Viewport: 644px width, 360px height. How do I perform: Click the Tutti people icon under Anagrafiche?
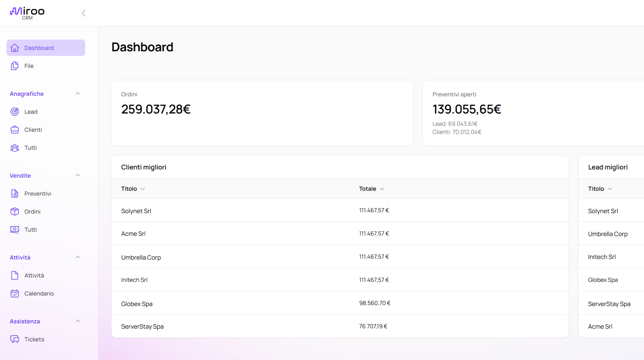coord(14,148)
